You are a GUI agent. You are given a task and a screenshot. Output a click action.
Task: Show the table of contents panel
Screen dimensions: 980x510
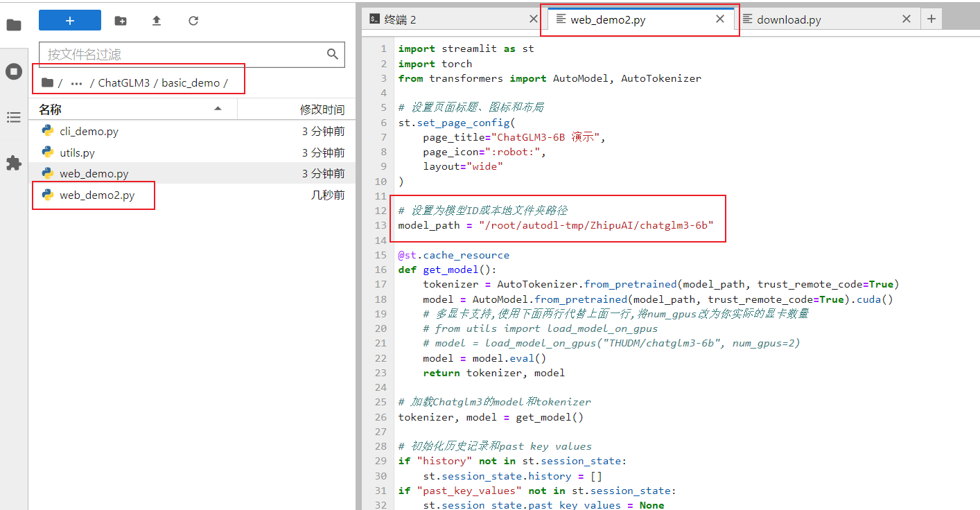(14, 118)
